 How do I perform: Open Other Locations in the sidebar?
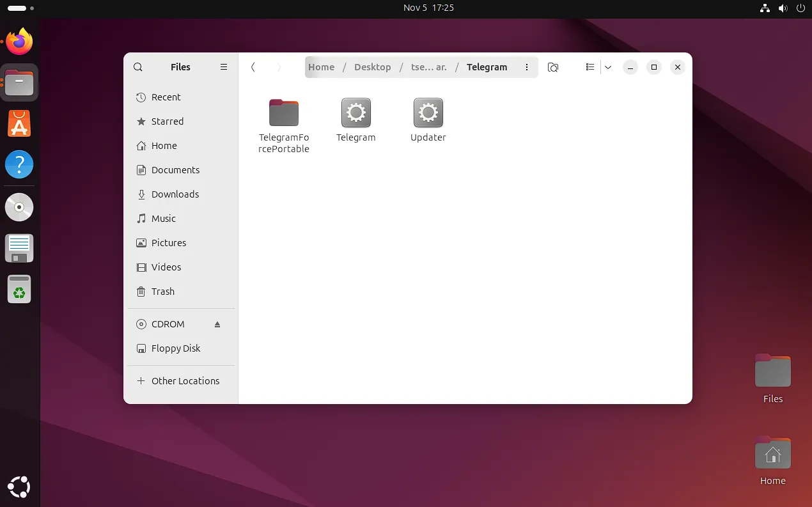click(181, 381)
